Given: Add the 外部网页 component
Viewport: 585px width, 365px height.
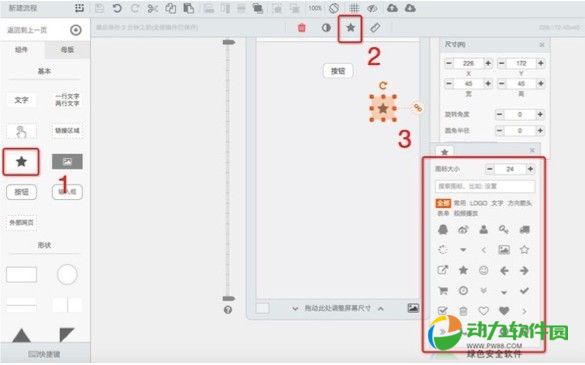Looking at the screenshot, I should point(21,222).
